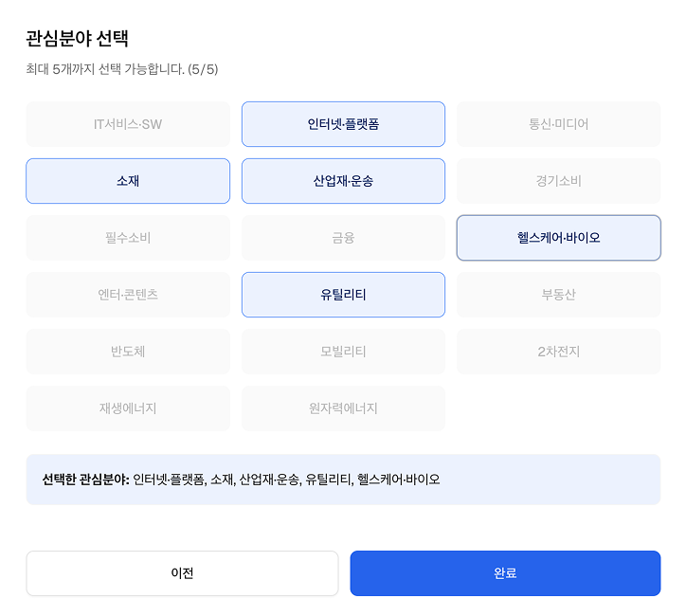Screen dimensions: 686x616
Task: Pick the 금융 interest category
Action: pyautogui.click(x=343, y=238)
